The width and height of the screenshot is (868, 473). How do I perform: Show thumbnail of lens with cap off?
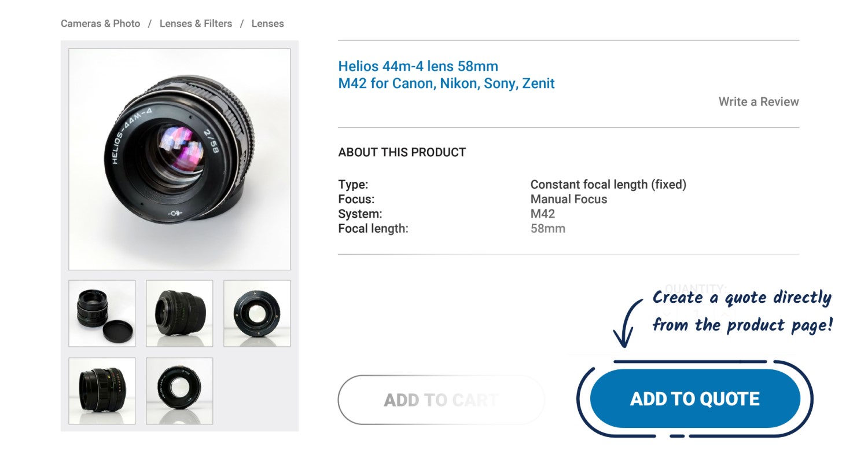(102, 314)
